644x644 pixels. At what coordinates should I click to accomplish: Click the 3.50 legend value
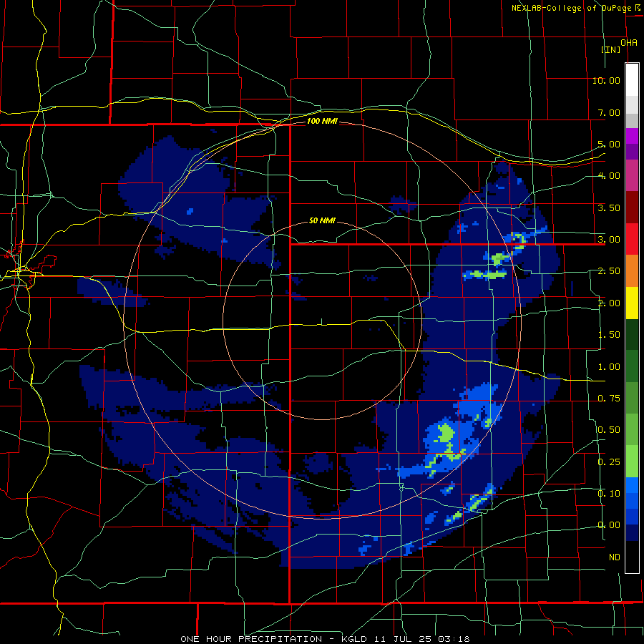(609, 208)
